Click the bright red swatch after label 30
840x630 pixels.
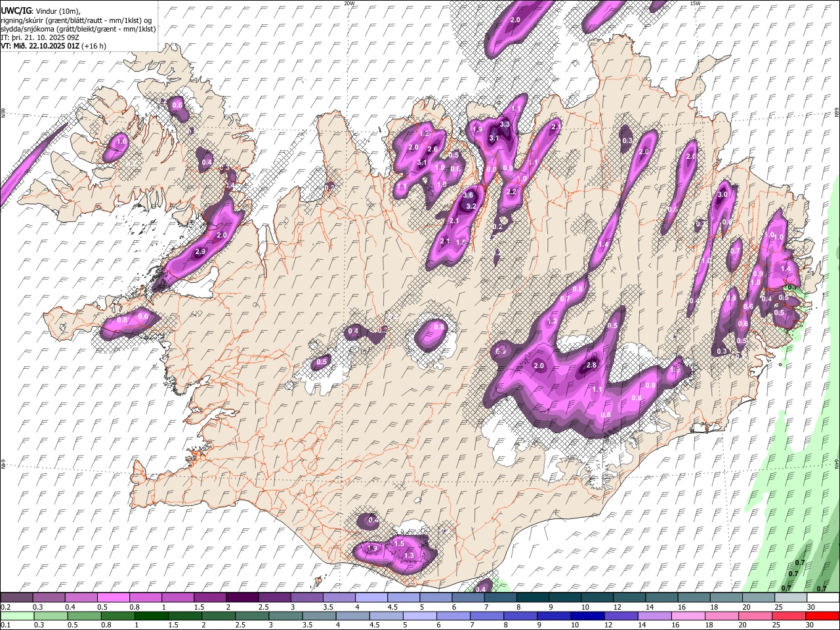point(822,616)
